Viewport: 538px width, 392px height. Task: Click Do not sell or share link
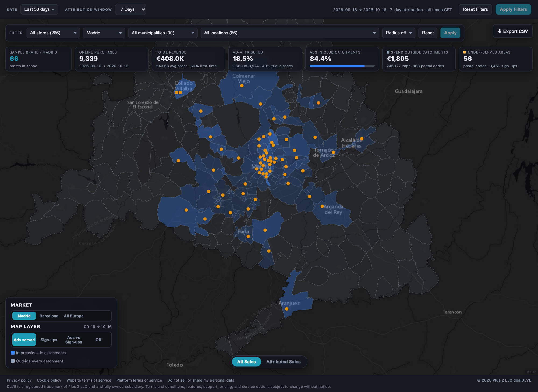click(x=201, y=380)
